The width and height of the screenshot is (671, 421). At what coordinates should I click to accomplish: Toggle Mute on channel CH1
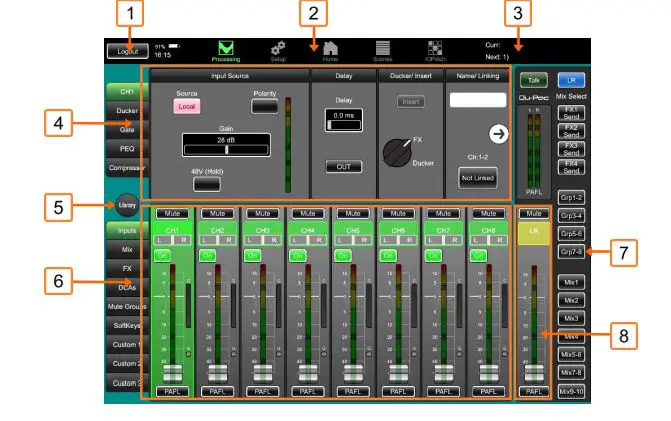click(x=171, y=213)
